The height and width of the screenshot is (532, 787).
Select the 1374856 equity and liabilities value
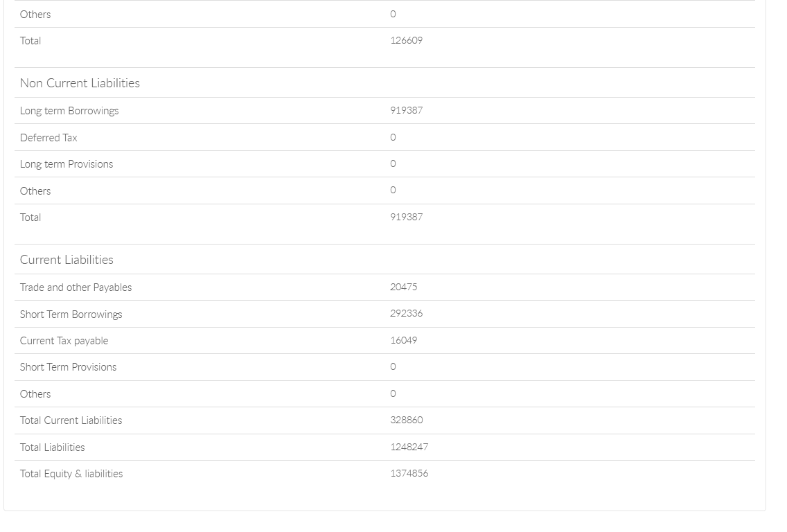click(x=409, y=473)
